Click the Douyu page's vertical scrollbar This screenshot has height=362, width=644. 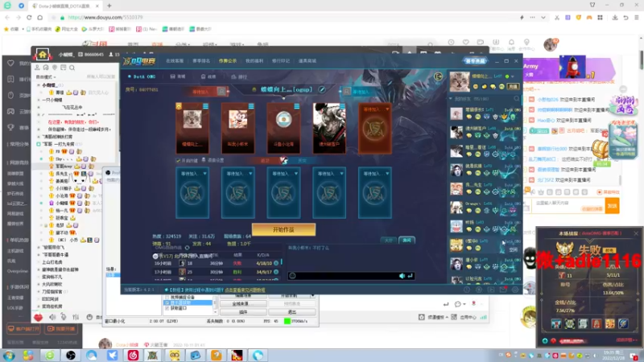point(641,60)
